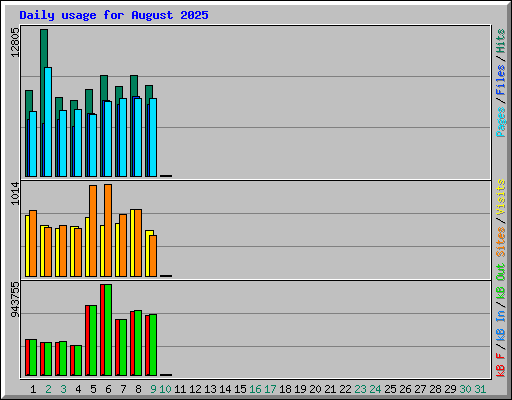Select the orange Sites bar for day 6
Image resolution: width=512 pixels, height=400 pixels.
(108, 230)
